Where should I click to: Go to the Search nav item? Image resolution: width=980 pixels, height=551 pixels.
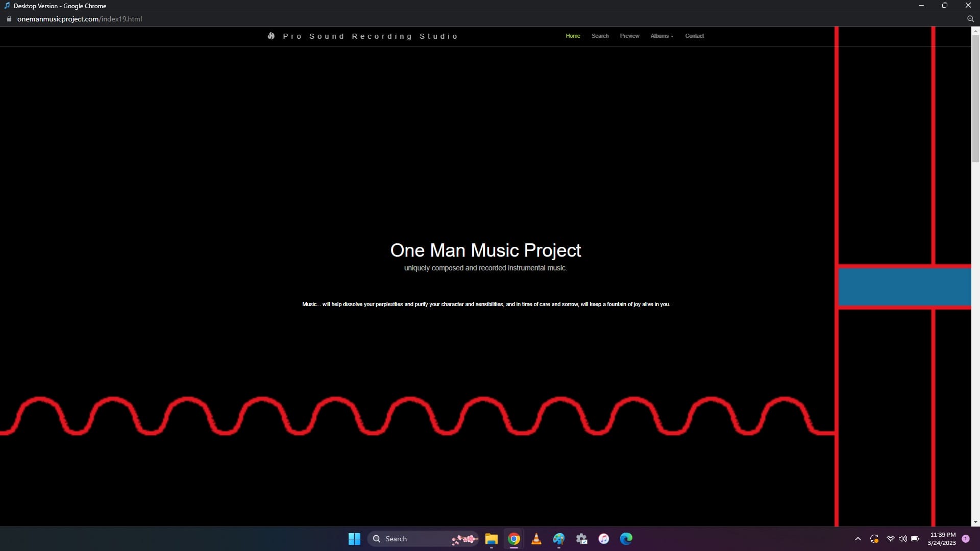point(600,36)
